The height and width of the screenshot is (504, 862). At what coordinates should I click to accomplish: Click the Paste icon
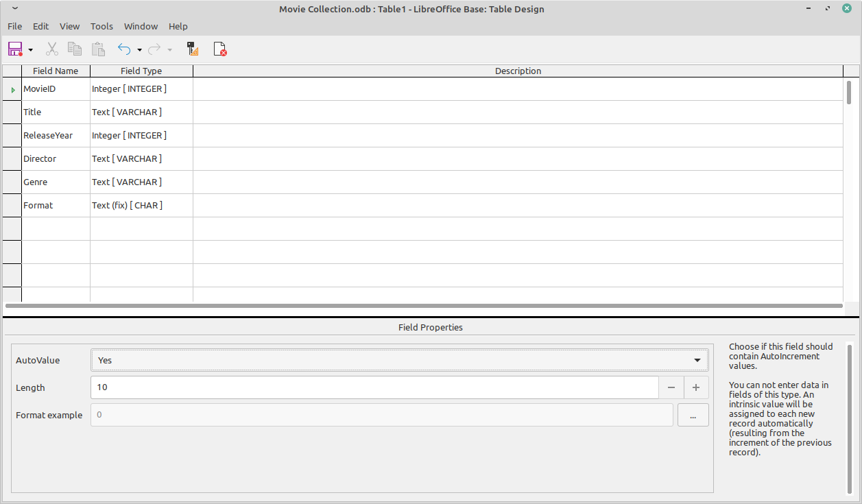(x=98, y=49)
